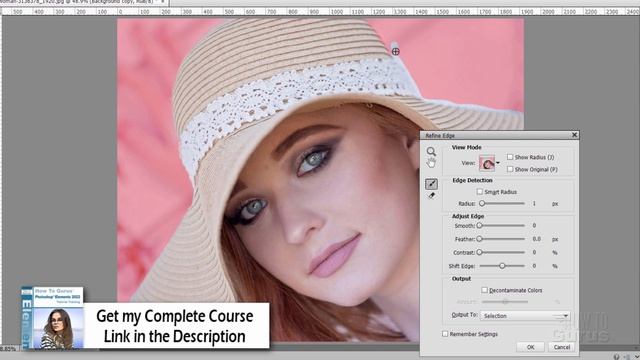Click the course promo thumbnail image
The image size is (640, 360).
click(x=53, y=318)
